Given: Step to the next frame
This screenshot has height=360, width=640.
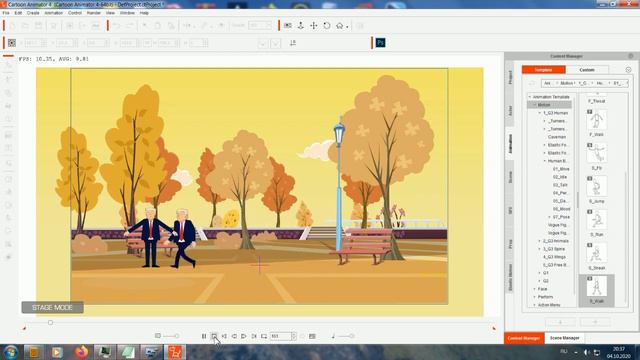Looking at the screenshot, I should (x=244, y=336).
